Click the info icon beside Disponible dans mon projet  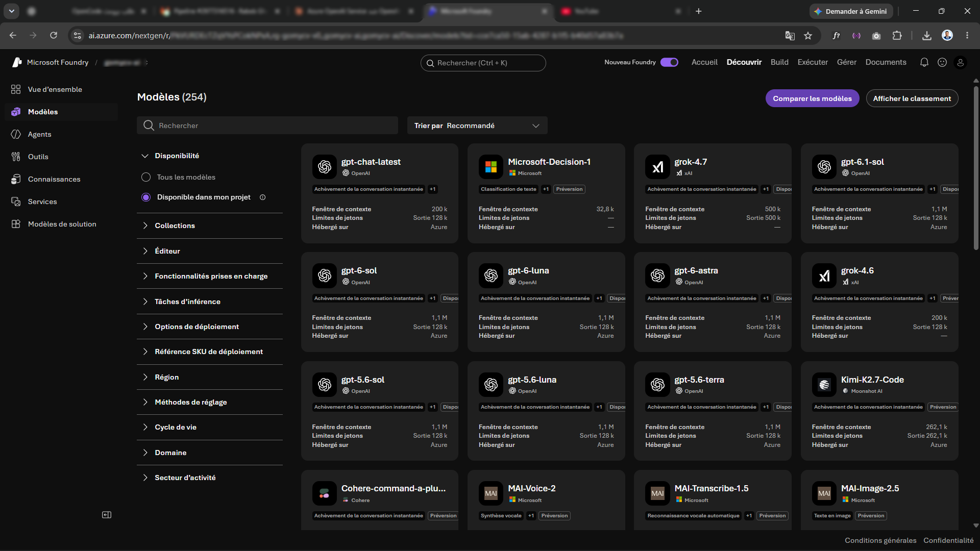coord(262,197)
